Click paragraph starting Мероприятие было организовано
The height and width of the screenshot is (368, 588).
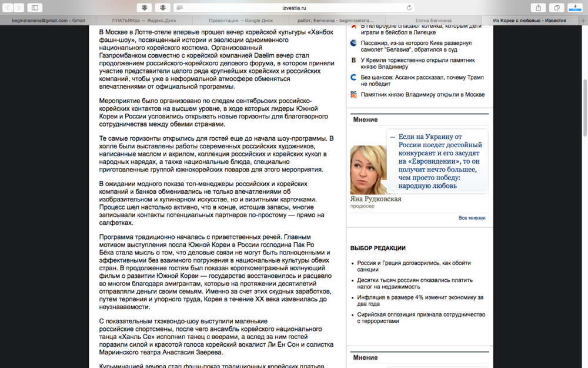point(214,112)
